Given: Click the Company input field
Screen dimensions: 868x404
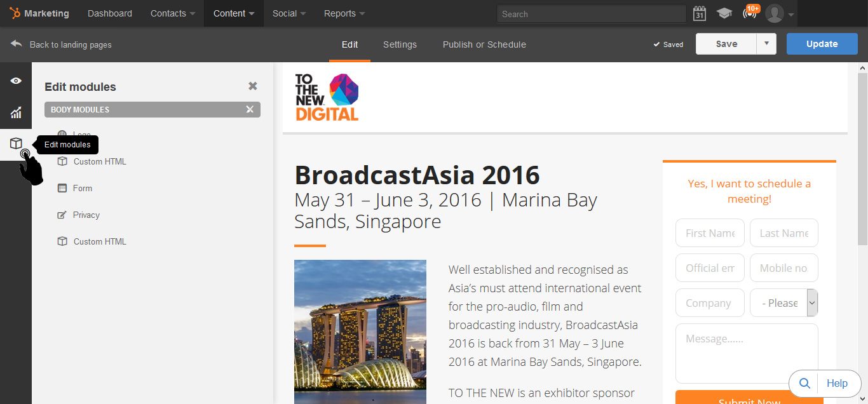Looking at the screenshot, I should (710, 303).
